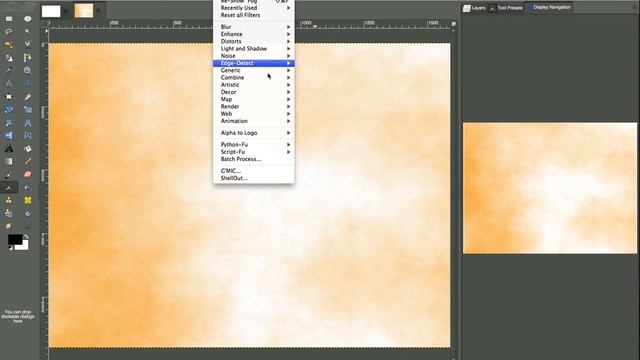Select the Heal tool

click(27, 200)
